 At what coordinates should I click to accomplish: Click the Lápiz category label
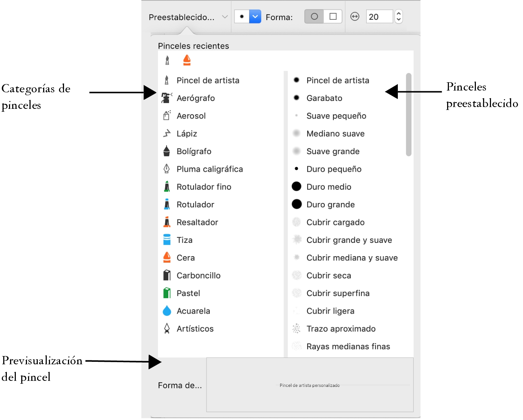187,133
